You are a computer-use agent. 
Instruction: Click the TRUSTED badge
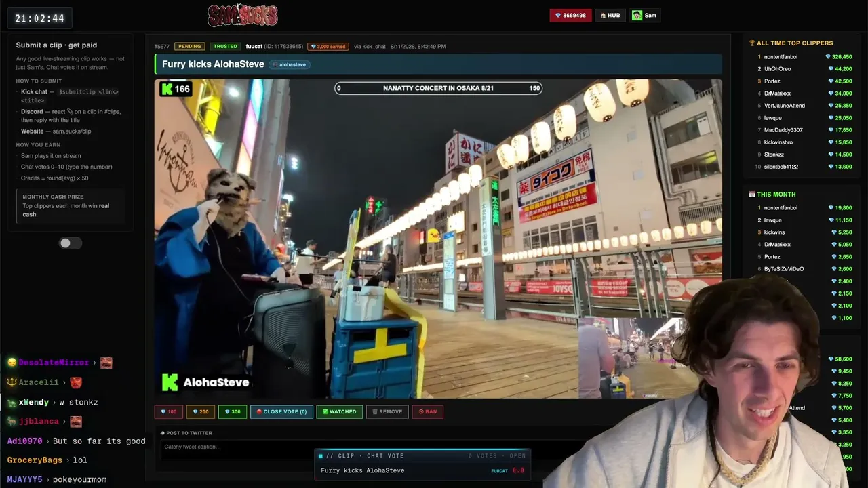[x=224, y=46]
